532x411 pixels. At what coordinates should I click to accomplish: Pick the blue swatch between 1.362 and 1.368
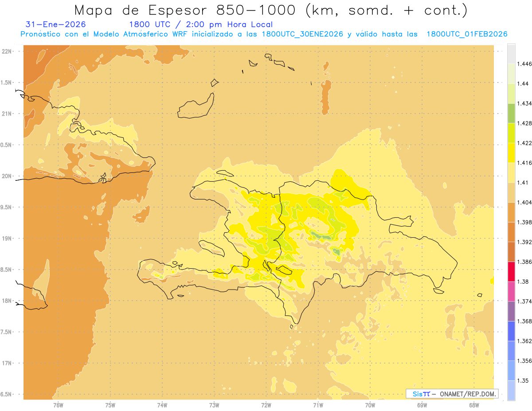(511, 331)
